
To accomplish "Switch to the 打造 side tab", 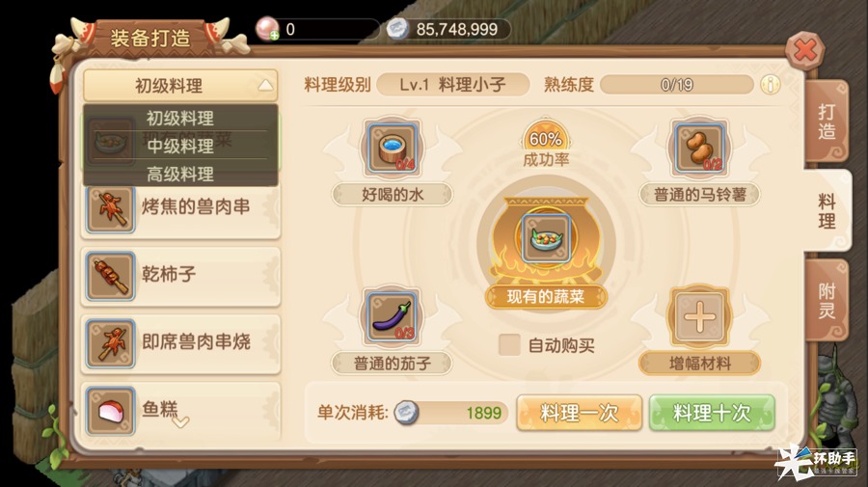I will point(827,122).
